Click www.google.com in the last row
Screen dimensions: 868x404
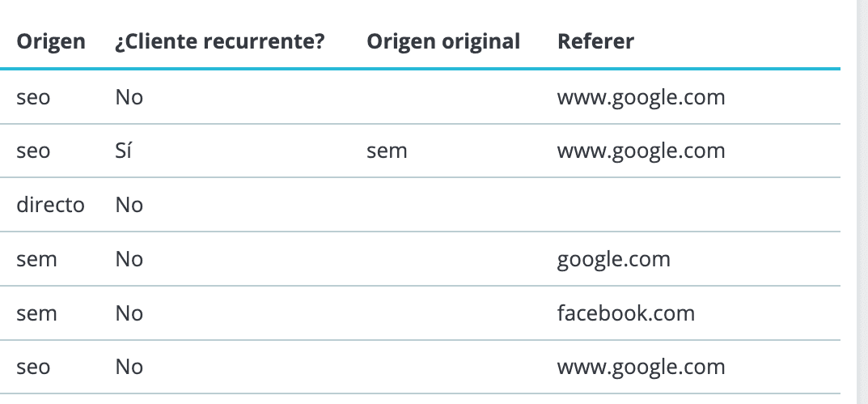641,368
